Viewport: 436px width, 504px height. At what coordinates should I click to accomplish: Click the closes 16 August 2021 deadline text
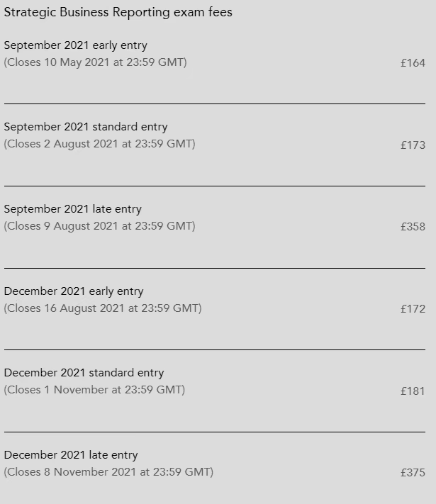103,308
